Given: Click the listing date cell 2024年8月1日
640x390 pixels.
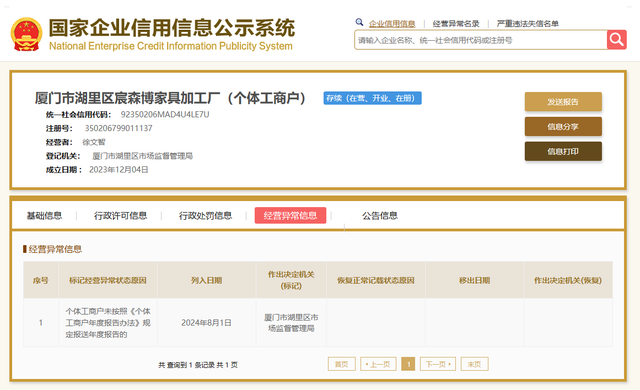Looking at the screenshot, I should pos(207,323).
